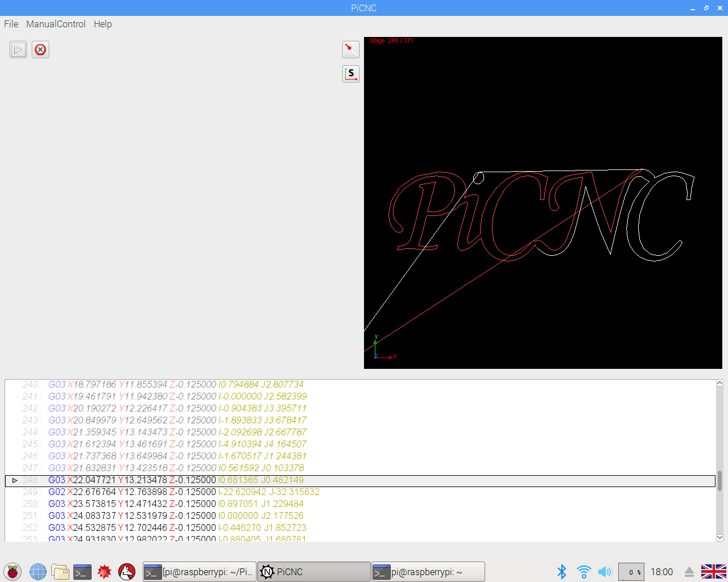The height and width of the screenshot is (582, 728).
Task: Click the current-line arrow marker at line 248
Action: point(15,480)
